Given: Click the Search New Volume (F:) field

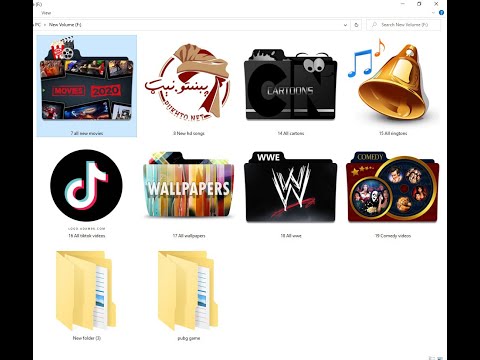Looking at the screenshot, I should coord(403,25).
